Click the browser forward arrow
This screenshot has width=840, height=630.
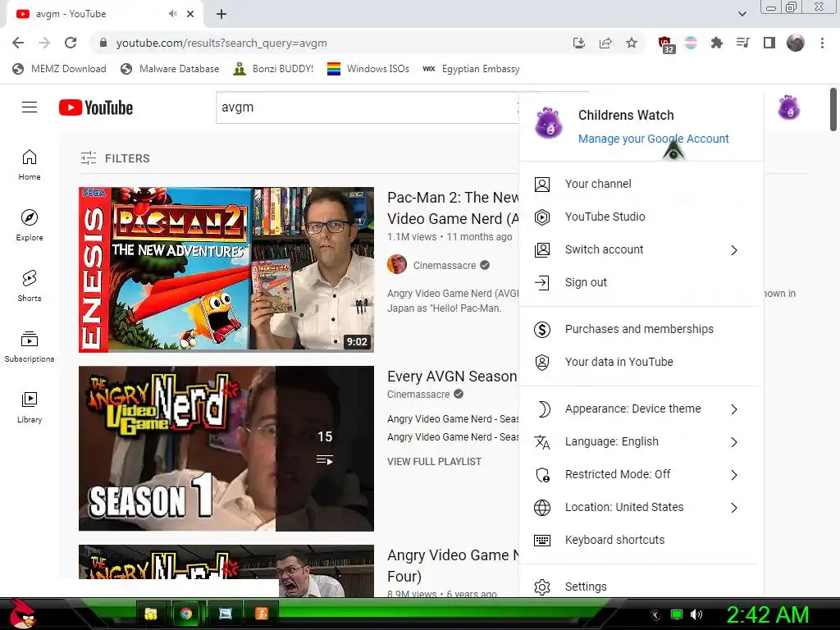[44, 43]
